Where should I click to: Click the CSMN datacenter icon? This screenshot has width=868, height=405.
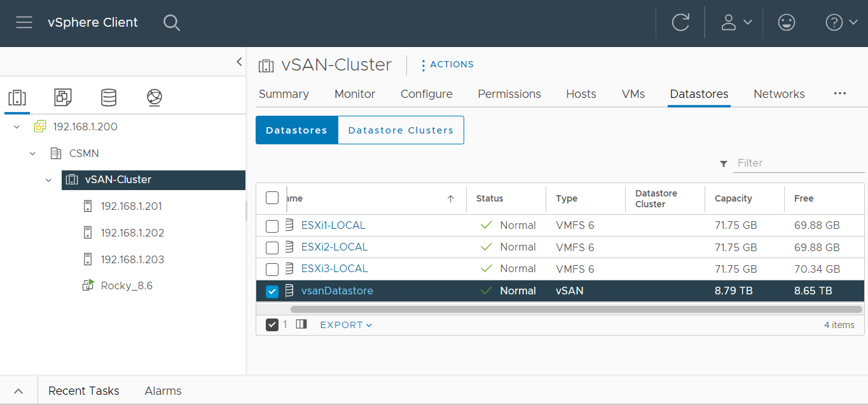(56, 153)
